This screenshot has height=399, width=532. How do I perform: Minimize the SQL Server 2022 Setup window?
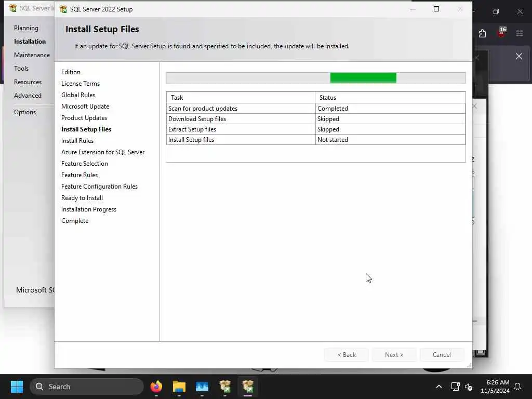pyautogui.click(x=413, y=9)
